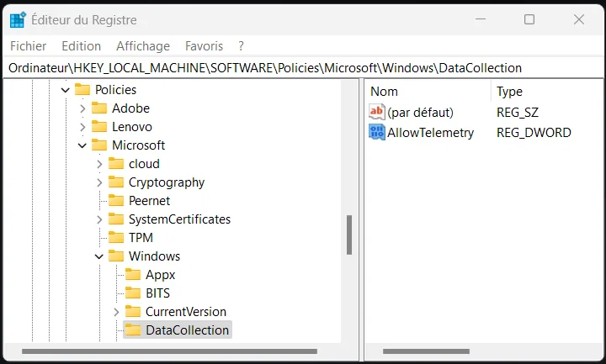Screen dimensions: 606x364
Task: Click the Registry Editor app icon in title bar
Action: click(x=18, y=19)
